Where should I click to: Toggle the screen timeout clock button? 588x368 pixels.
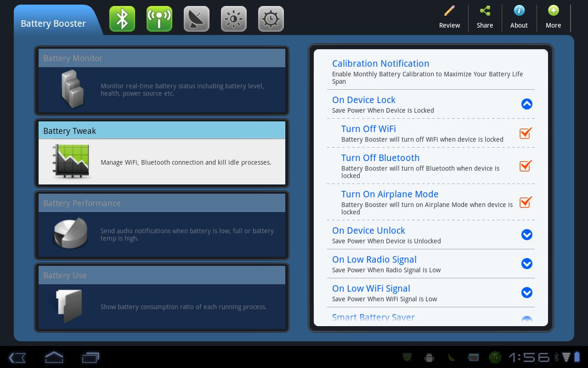pyautogui.click(x=271, y=19)
